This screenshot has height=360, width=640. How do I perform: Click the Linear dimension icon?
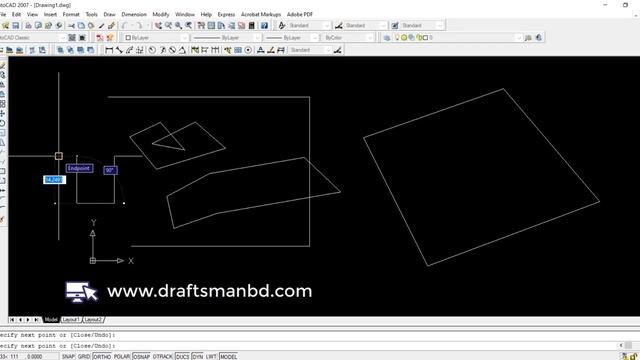pos(109,50)
